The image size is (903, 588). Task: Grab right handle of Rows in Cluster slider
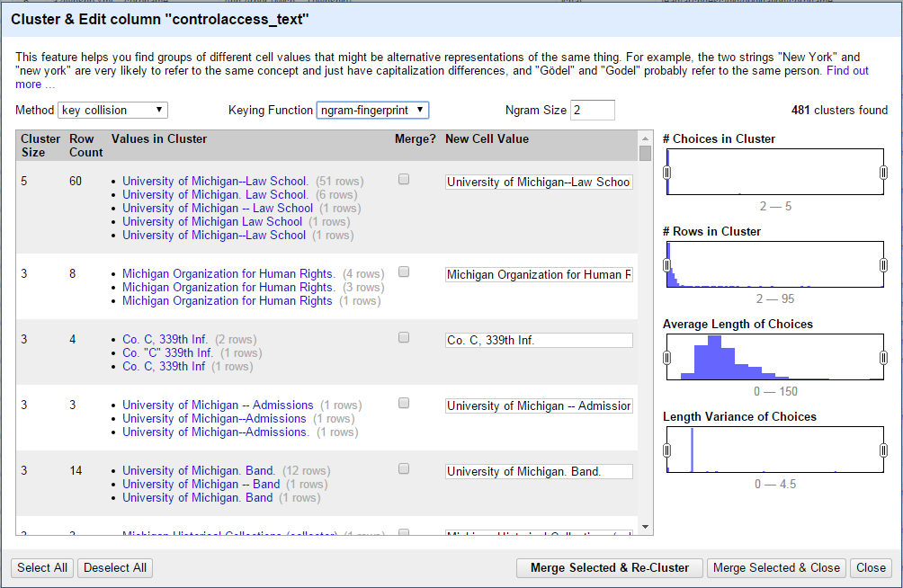(x=883, y=265)
